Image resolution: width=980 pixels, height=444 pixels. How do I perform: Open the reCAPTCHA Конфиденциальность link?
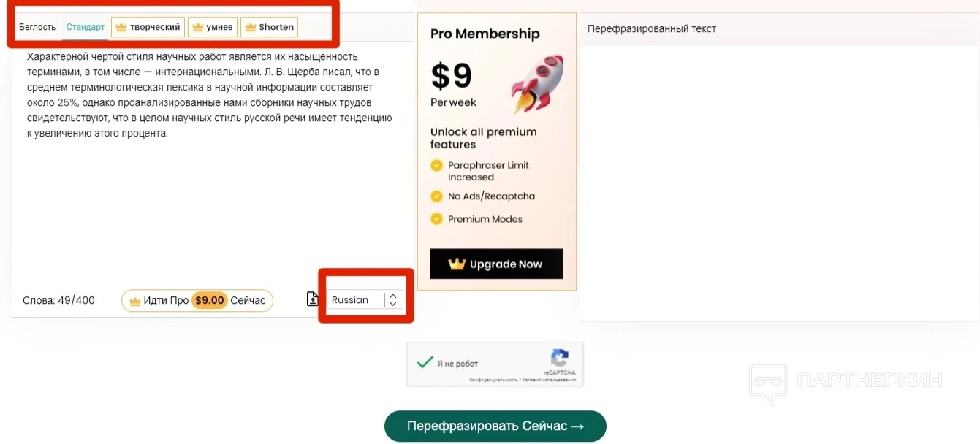pos(493,380)
